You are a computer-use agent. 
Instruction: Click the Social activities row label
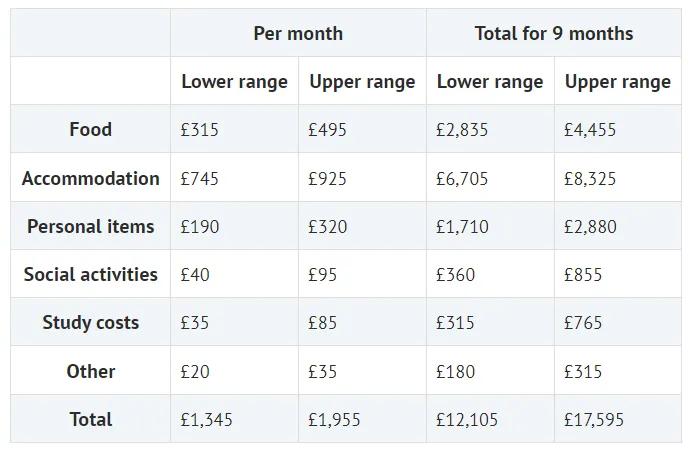click(90, 274)
